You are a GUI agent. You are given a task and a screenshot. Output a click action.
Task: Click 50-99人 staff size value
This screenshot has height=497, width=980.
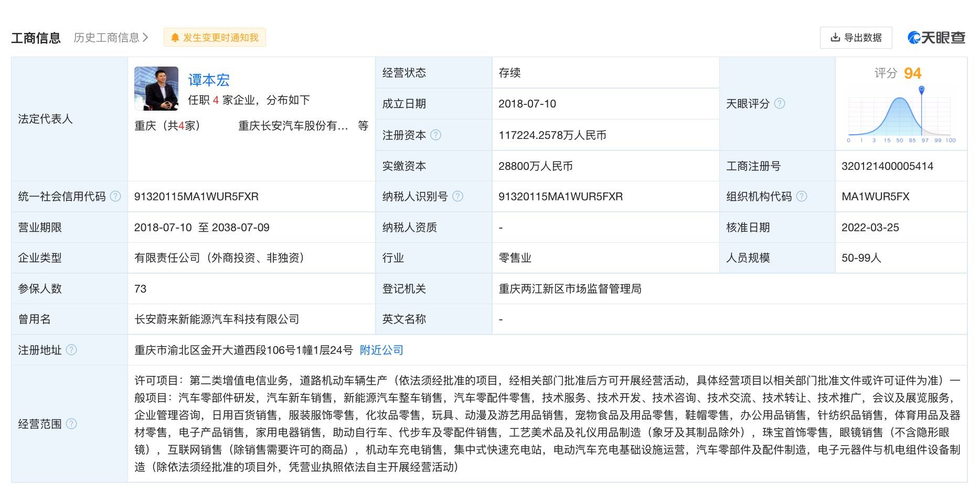(861, 258)
